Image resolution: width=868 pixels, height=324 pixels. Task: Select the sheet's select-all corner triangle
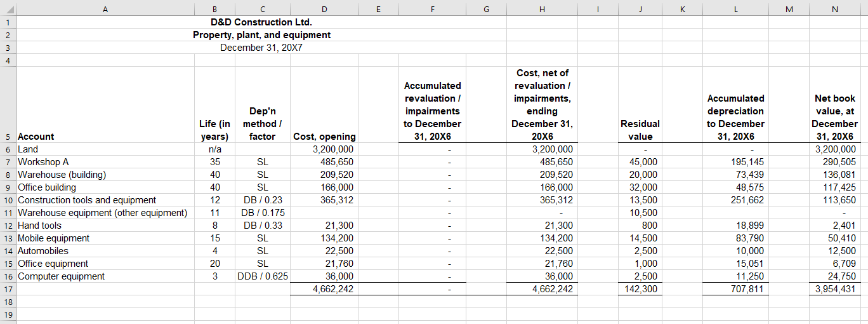pos(8,9)
